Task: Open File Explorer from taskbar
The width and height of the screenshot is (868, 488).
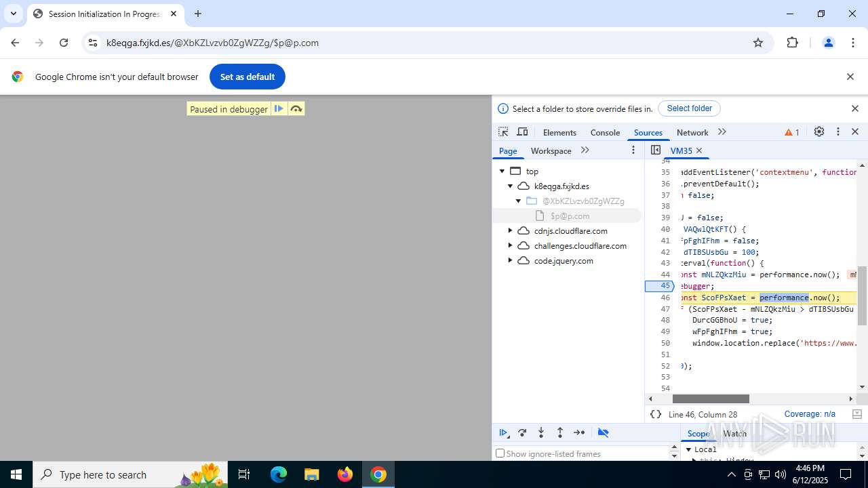Action: [x=311, y=474]
